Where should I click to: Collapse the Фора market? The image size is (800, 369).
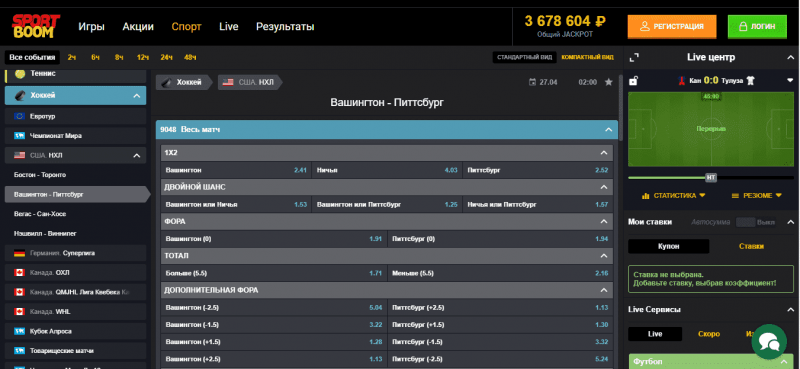[604, 222]
